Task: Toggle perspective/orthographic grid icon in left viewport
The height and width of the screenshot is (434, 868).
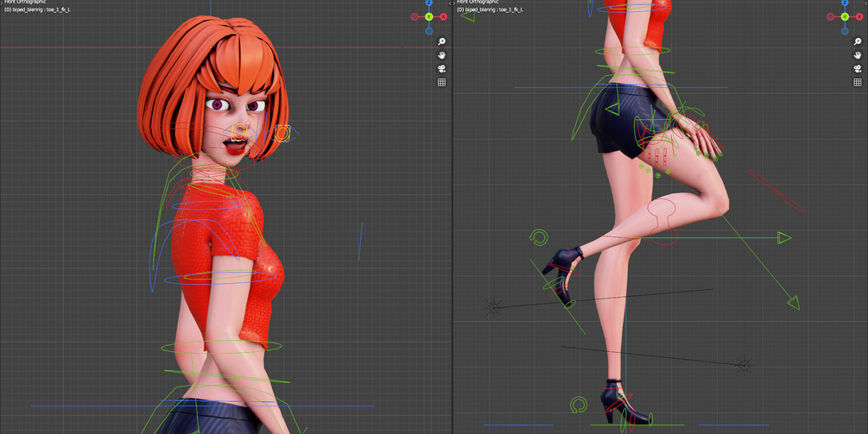Action: point(441,82)
